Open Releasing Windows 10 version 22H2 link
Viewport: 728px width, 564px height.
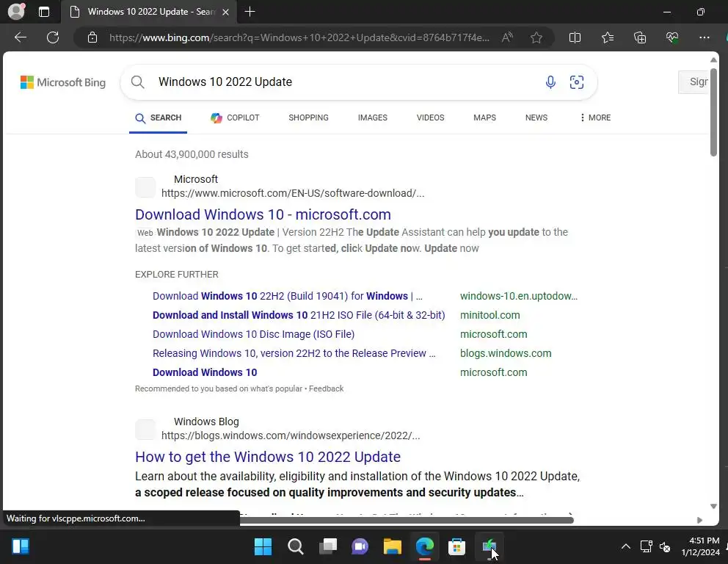[294, 353]
